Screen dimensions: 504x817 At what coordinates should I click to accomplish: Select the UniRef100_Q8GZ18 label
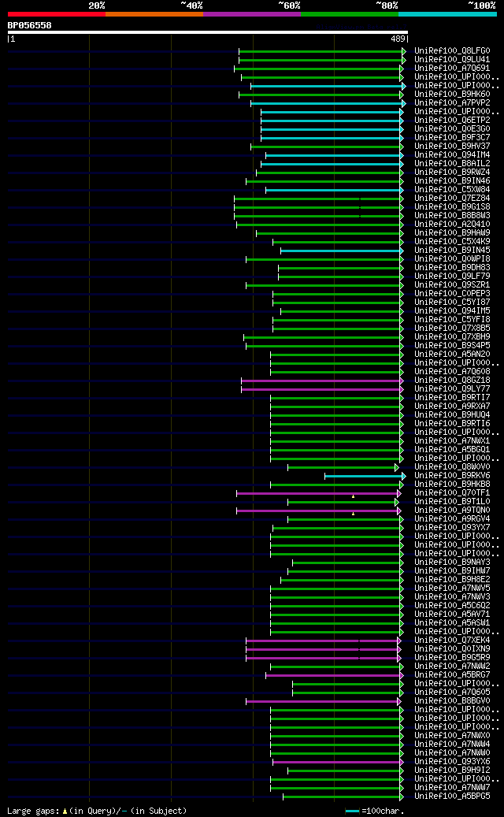452,380
